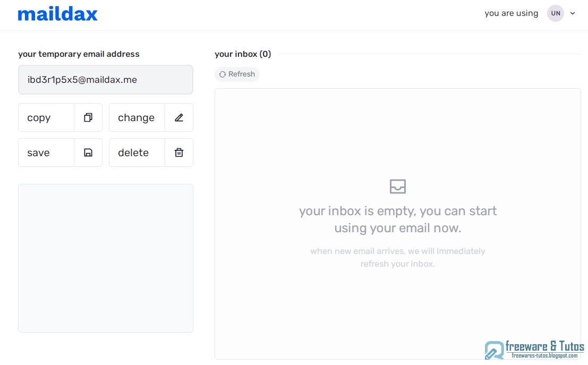588x365 pixels.
Task: Click the temporary email address field
Action: click(x=106, y=80)
